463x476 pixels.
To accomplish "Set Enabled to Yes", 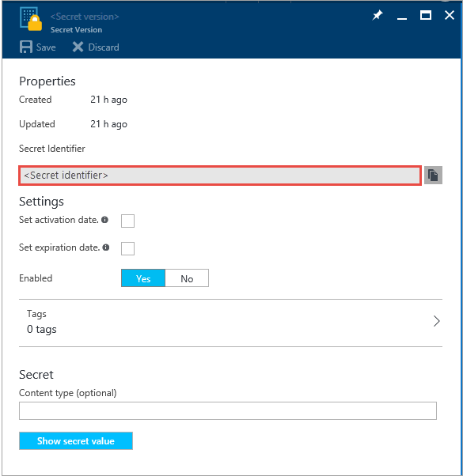I will click(x=143, y=278).
